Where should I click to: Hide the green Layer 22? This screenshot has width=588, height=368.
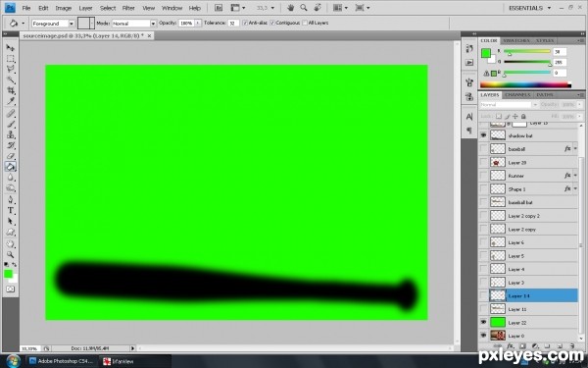pyautogui.click(x=483, y=322)
